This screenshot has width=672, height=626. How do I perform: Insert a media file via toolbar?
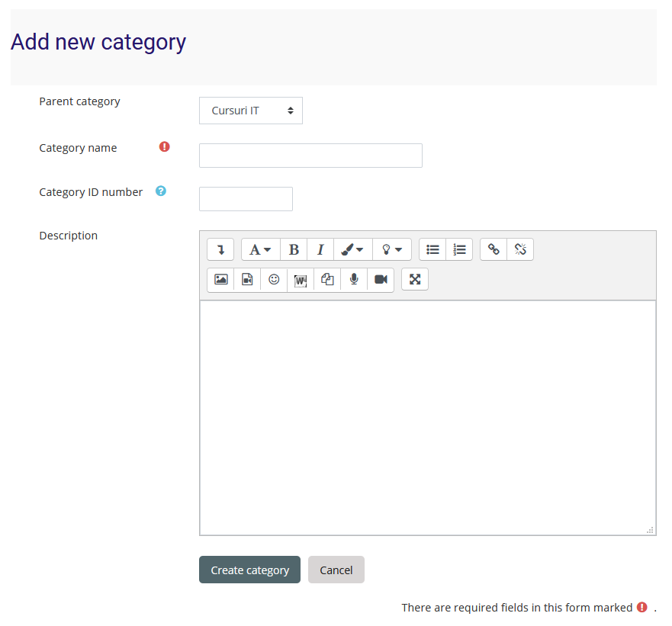coord(247,279)
